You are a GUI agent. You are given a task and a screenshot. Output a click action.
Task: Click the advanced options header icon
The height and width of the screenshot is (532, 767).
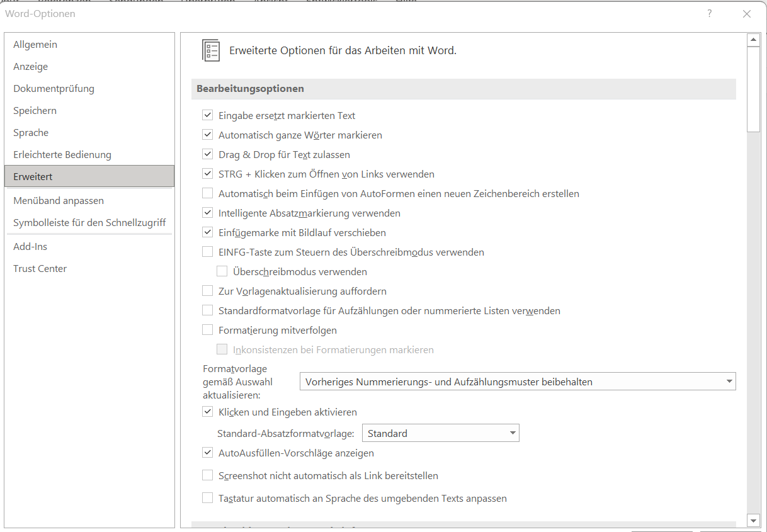click(x=211, y=50)
